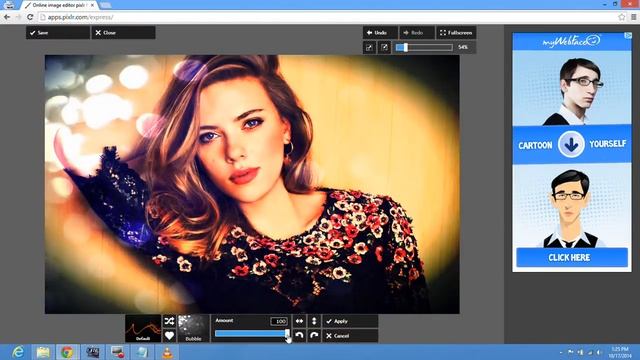The width and height of the screenshot is (640, 360).
Task: Undo the last edit
Action: pyautogui.click(x=380, y=33)
